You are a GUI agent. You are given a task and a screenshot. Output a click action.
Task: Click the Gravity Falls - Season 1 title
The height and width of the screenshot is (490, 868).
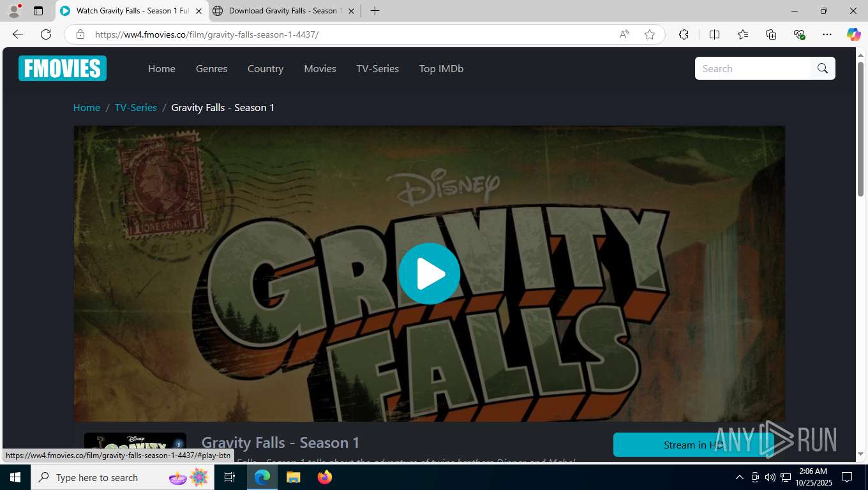[280, 442]
